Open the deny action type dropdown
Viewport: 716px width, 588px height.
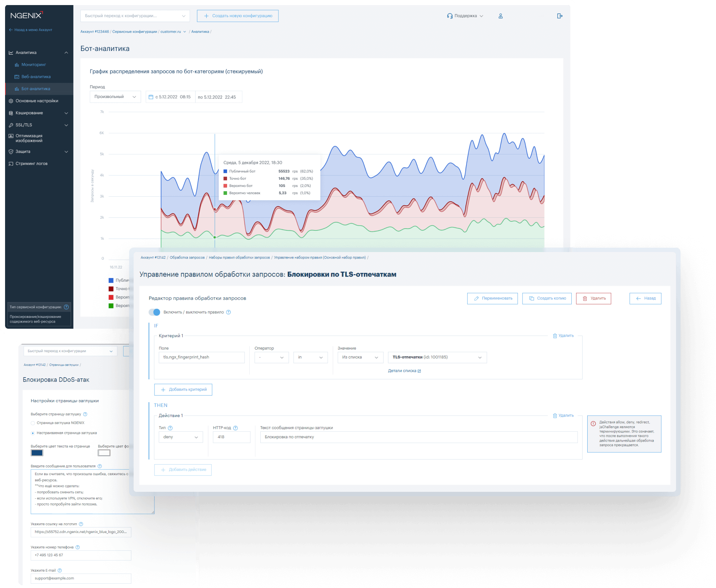pos(181,437)
